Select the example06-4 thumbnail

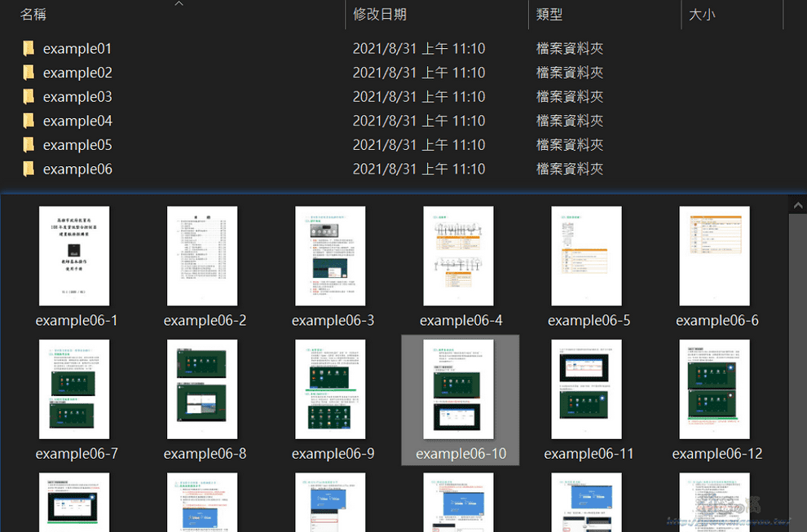click(x=458, y=256)
